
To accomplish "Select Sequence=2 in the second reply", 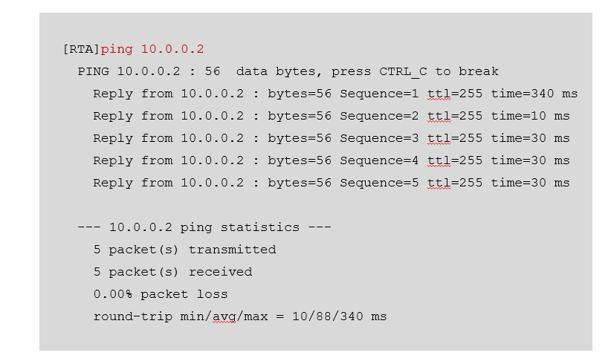I will pyautogui.click(x=379, y=117).
